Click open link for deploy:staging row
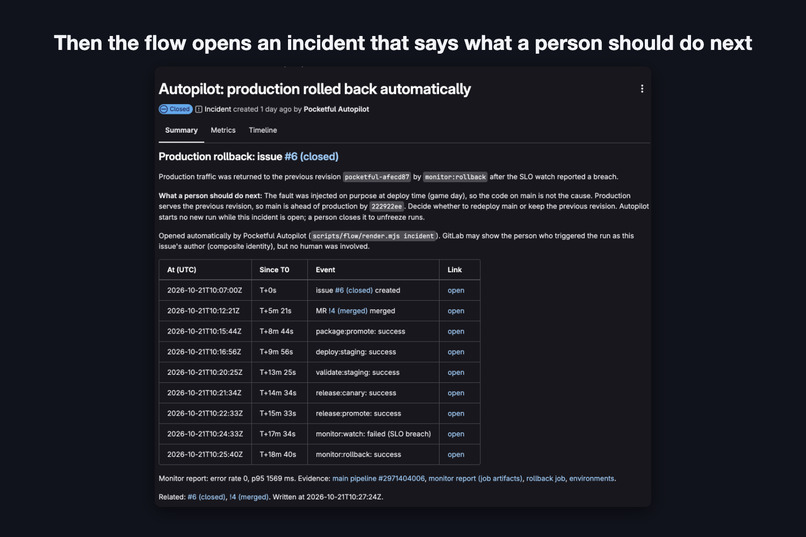The width and height of the screenshot is (806, 537). 455,352
